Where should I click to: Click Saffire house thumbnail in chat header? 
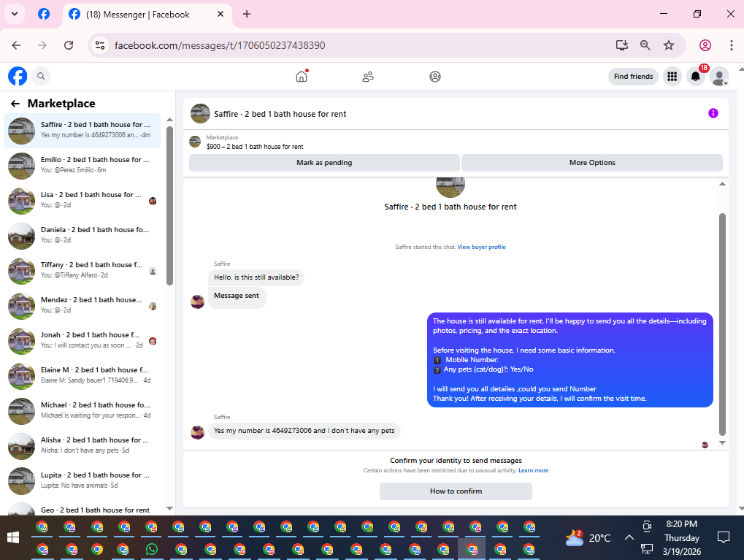200,114
